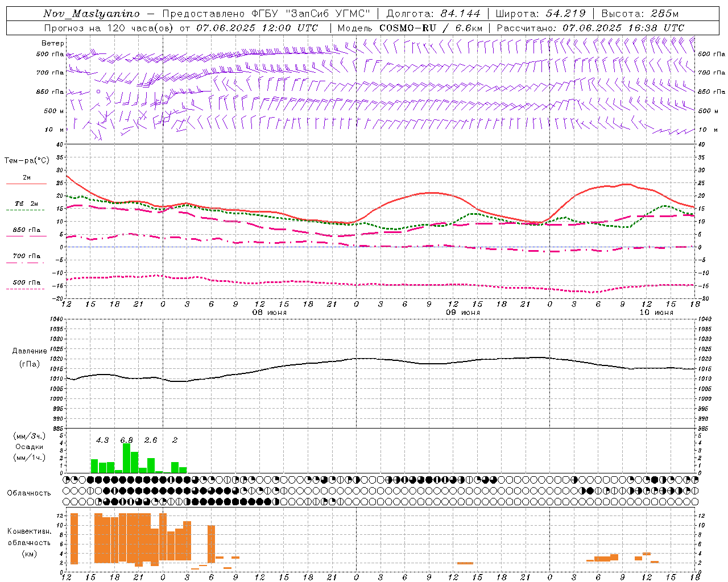Screen dimensions: 728x582
Task: Click the 4.3 three-hour precipitation total
Action: 102,440
